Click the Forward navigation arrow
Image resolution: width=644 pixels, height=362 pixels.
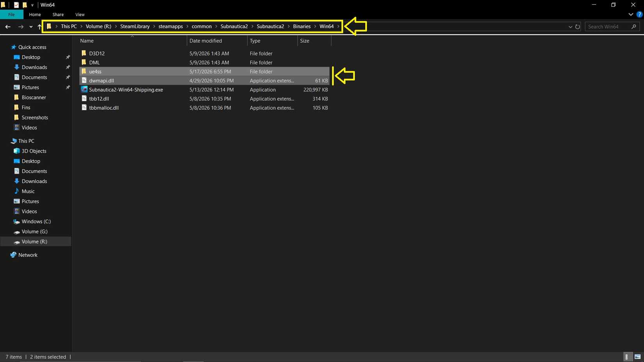pyautogui.click(x=21, y=27)
